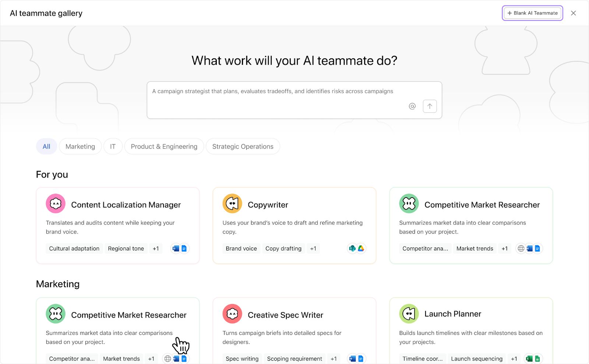The height and width of the screenshot is (364, 589).
Task: Close the AI teammate gallery
Action: pos(573,13)
